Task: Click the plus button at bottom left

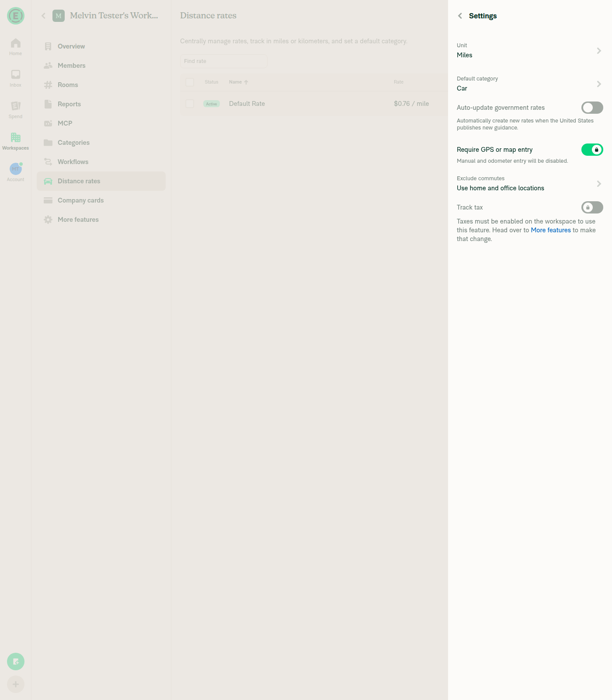Action: 16,684
